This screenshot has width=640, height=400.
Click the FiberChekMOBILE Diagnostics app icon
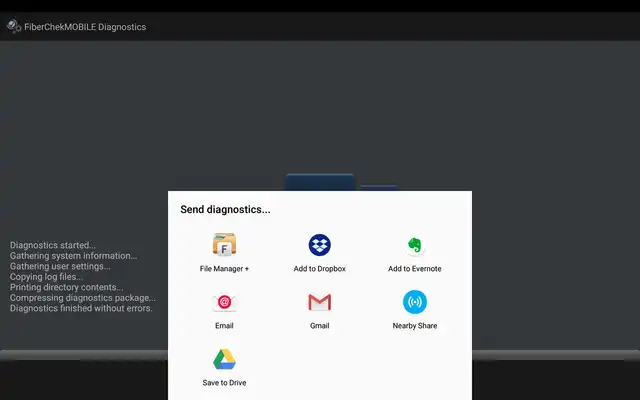point(14,27)
